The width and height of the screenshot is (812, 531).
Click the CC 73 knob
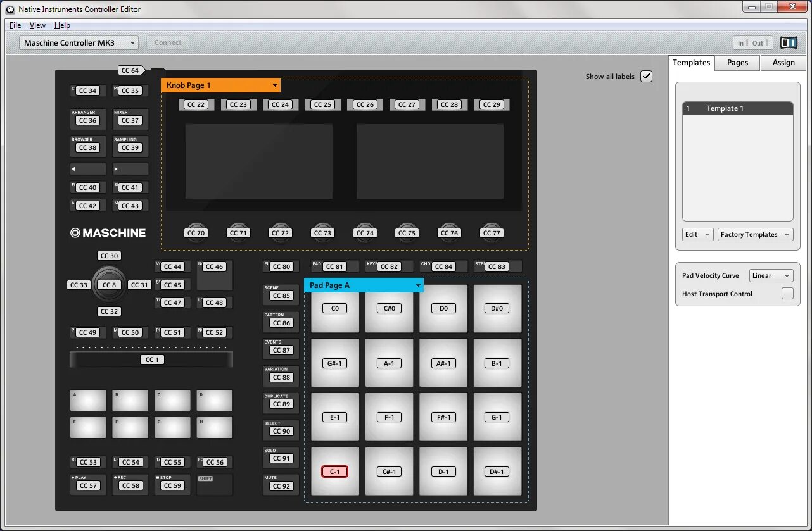(323, 232)
